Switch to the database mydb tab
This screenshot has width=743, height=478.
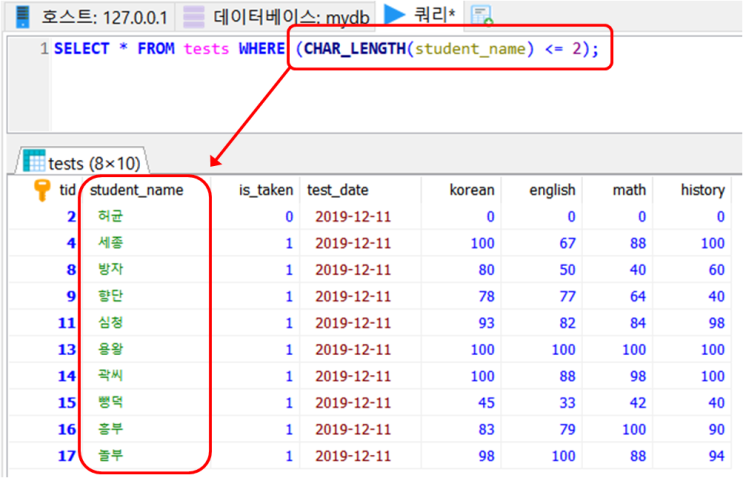[x=276, y=17]
